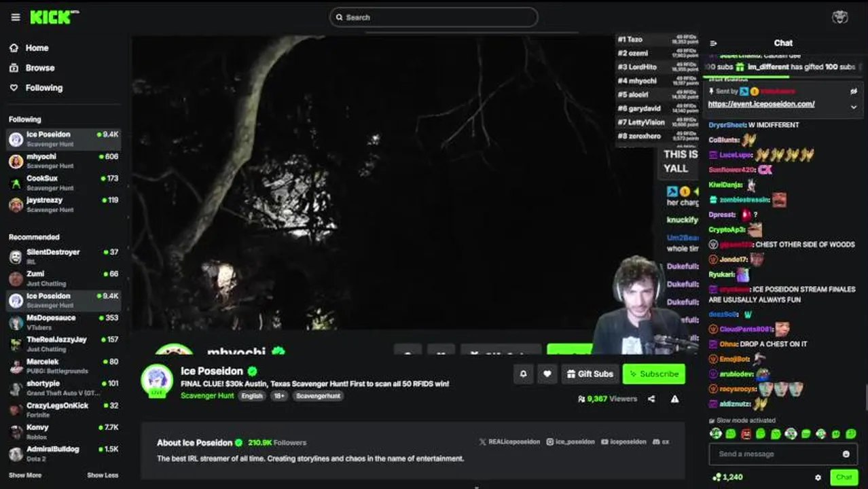Viewport: 868px width, 489px height.
Task: Click heart follow button
Action: point(547,374)
